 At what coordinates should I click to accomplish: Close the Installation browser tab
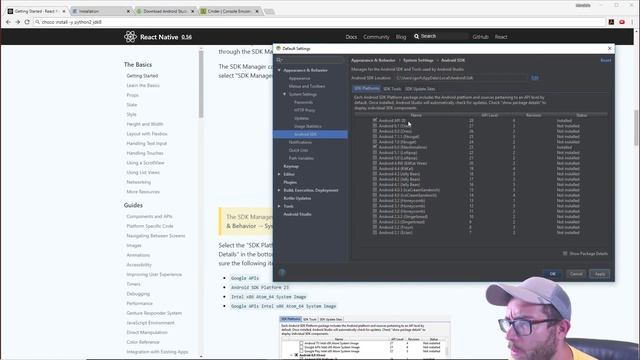point(128,11)
